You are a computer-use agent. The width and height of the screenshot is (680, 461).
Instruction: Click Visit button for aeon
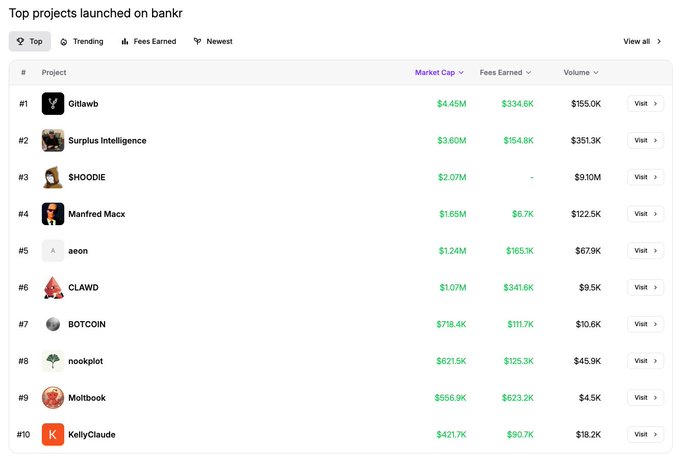(x=646, y=251)
